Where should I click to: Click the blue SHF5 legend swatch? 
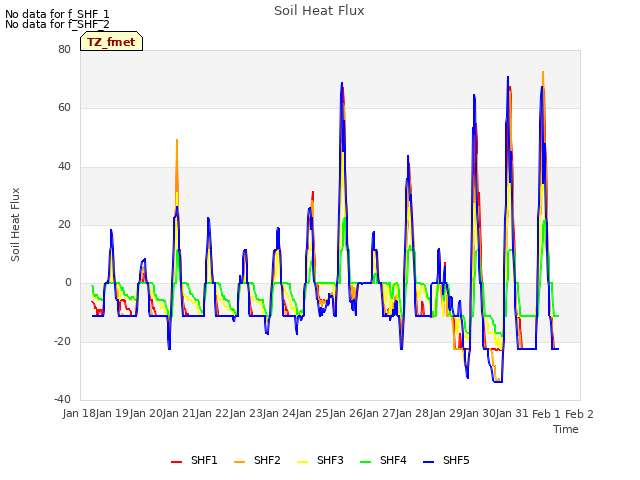(x=428, y=462)
